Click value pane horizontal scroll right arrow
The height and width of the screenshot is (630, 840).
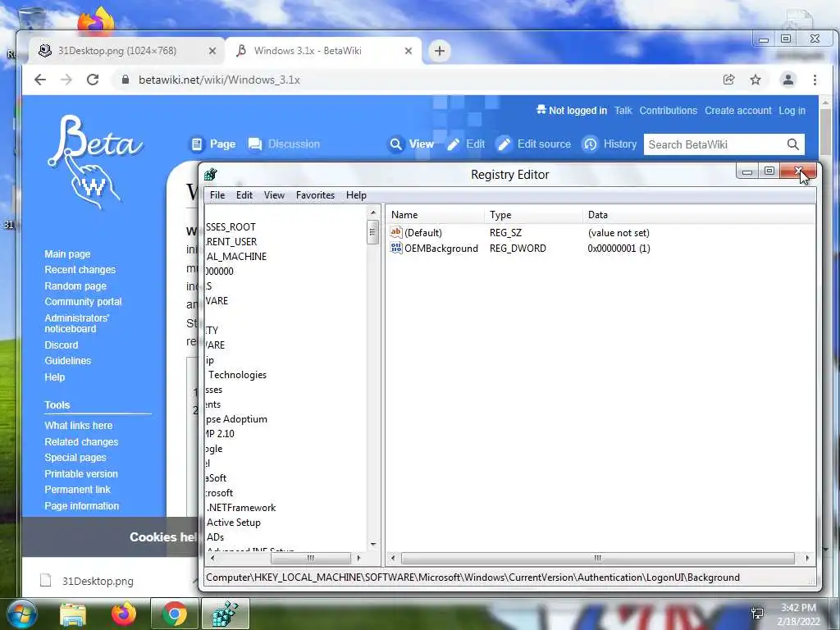coord(807,558)
